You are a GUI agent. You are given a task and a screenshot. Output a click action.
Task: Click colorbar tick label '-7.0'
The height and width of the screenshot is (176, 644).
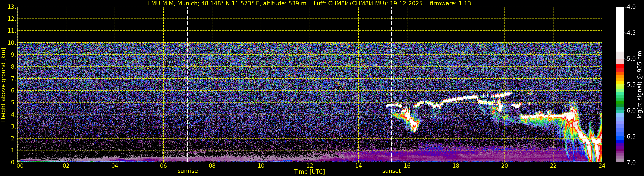[x=630, y=162]
